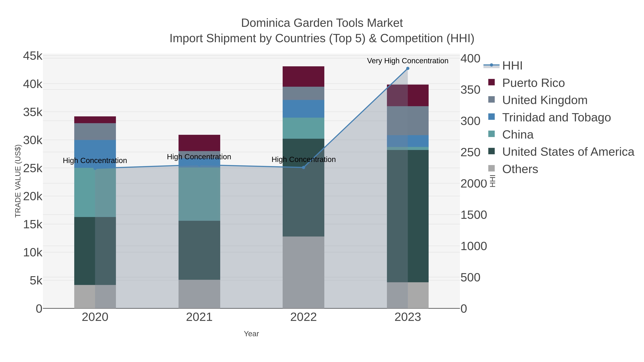
Task: Click the 2022 Others bar segment
Action: click(304, 272)
